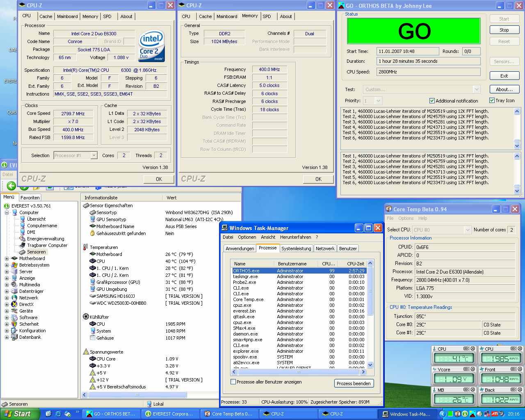Close the MB temperature gadget with its X icon
Viewport: 525px width, 420px height.
(472, 390)
